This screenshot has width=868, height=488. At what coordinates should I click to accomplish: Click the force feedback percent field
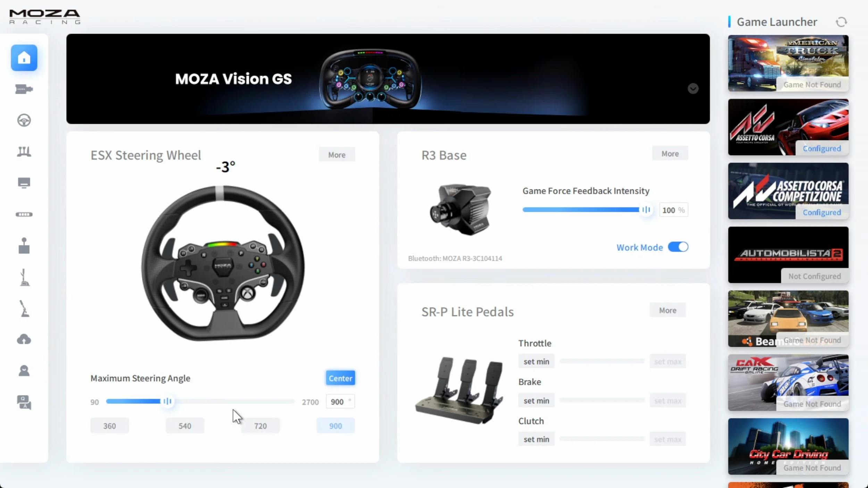[x=673, y=210]
